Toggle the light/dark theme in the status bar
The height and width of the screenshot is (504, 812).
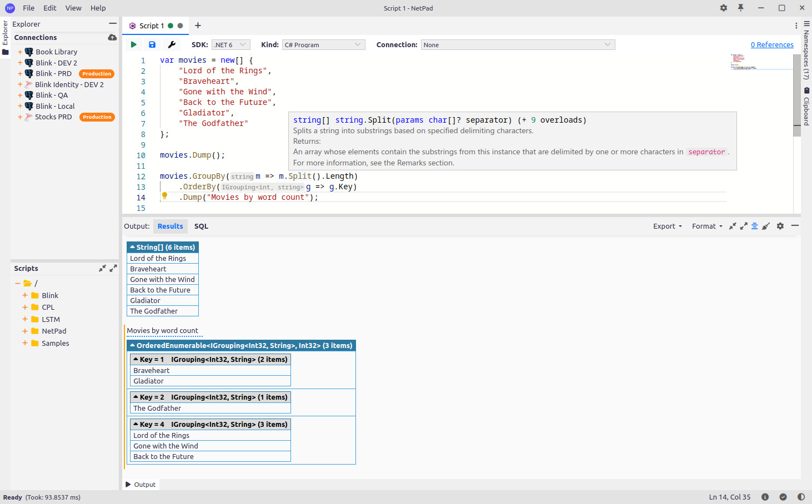click(801, 497)
